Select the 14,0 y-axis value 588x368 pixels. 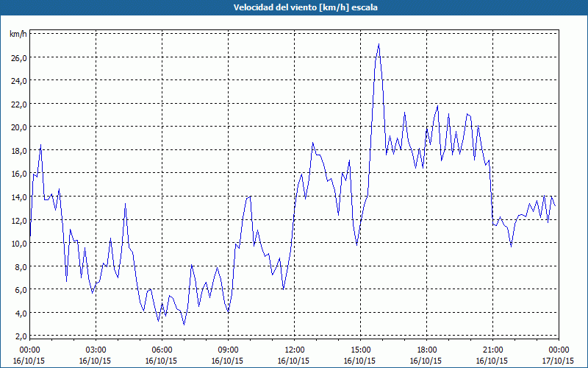click(19, 197)
